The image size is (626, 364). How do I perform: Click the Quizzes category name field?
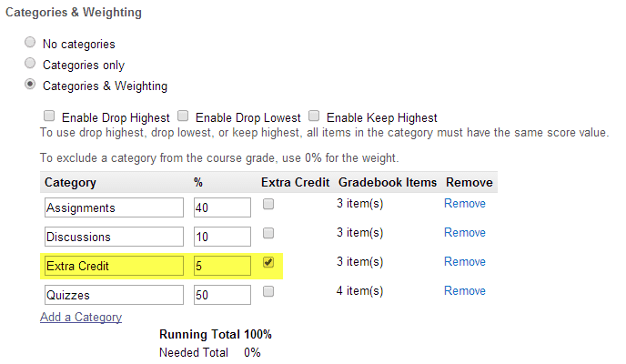[x=114, y=295]
